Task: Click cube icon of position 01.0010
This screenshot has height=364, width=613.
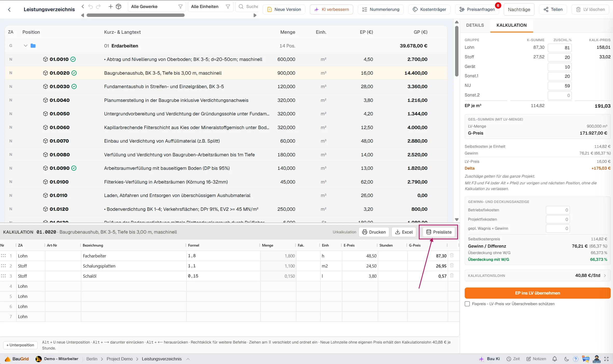Action: pyautogui.click(x=45, y=59)
